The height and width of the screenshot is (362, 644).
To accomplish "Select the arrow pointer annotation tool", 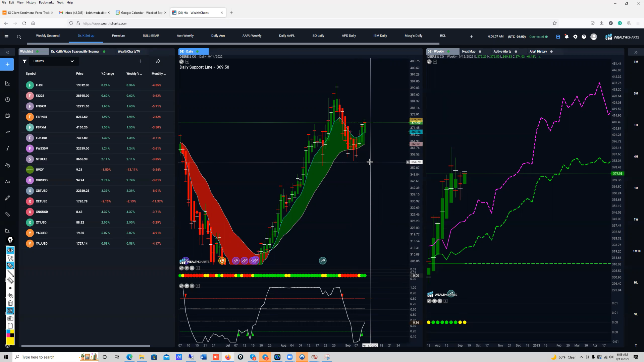I will [10, 258].
